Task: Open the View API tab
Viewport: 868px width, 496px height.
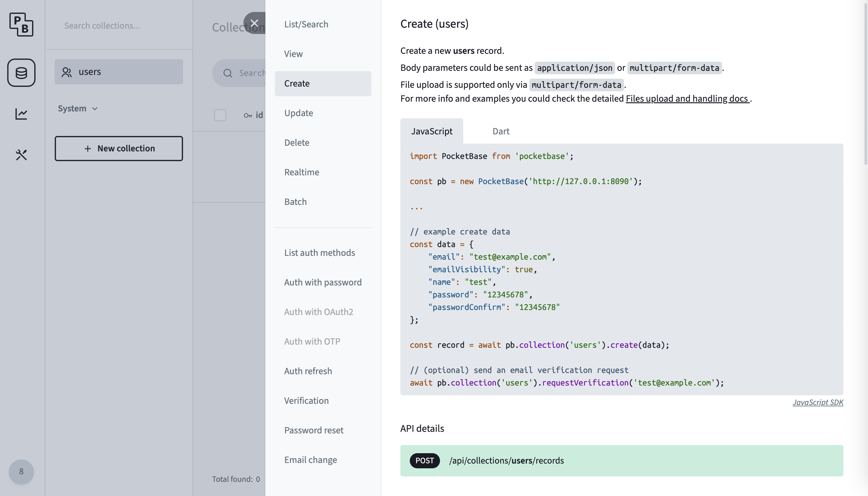Action: click(323, 54)
